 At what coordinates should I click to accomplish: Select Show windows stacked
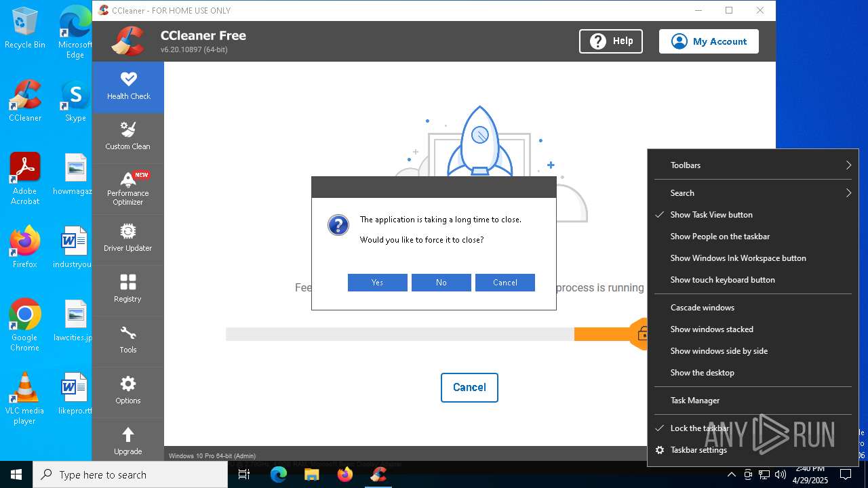pos(753,329)
